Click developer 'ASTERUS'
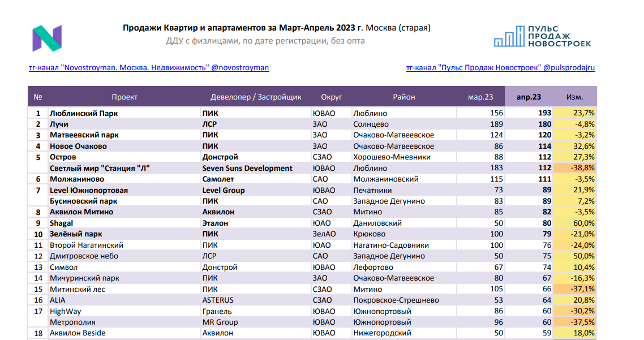Image resolution: width=644 pixels, height=340 pixels. pos(218,300)
